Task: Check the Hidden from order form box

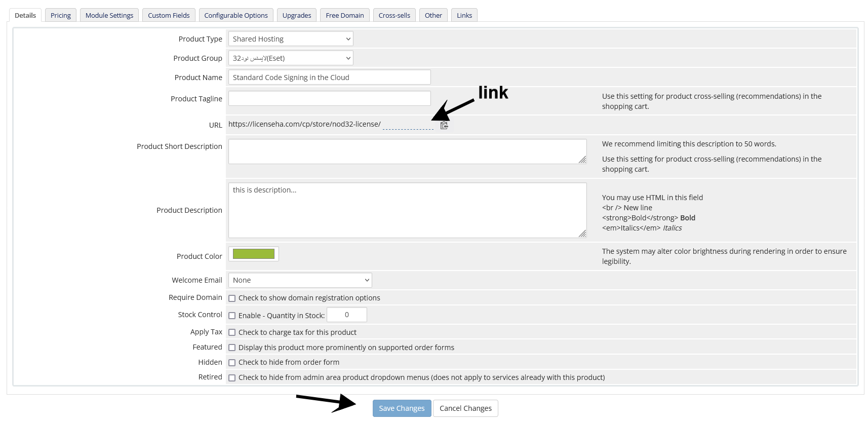Action: (x=232, y=363)
